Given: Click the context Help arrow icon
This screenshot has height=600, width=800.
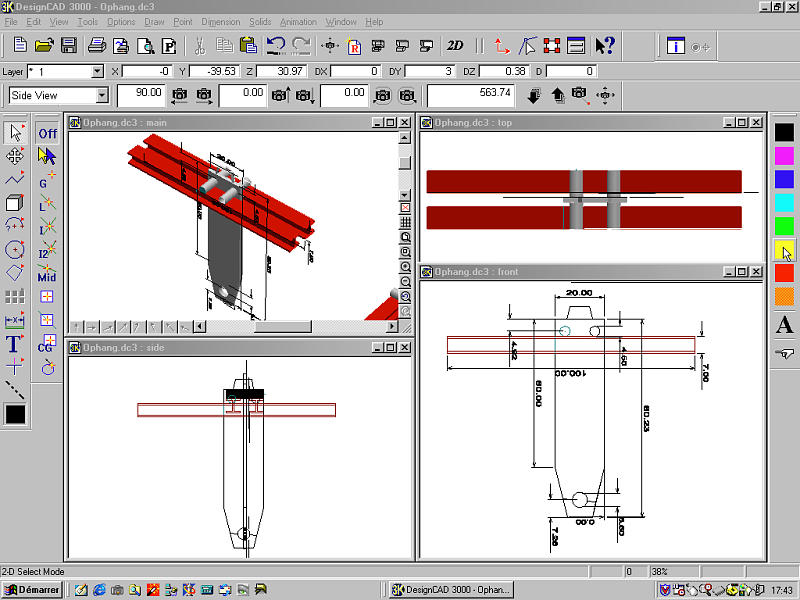Looking at the screenshot, I should (604, 45).
